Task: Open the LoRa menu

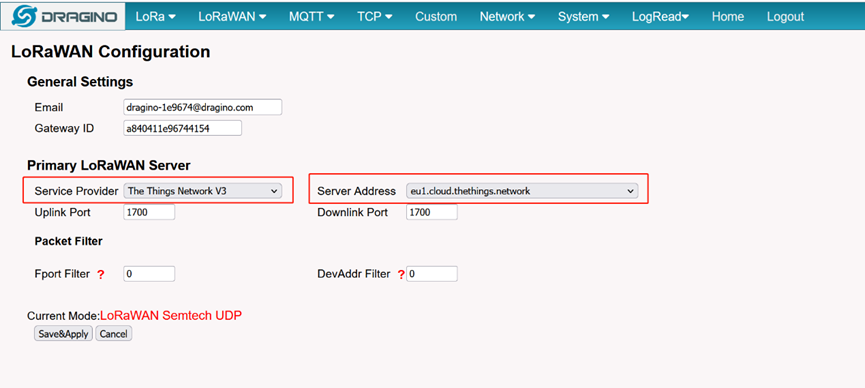Action: (156, 17)
